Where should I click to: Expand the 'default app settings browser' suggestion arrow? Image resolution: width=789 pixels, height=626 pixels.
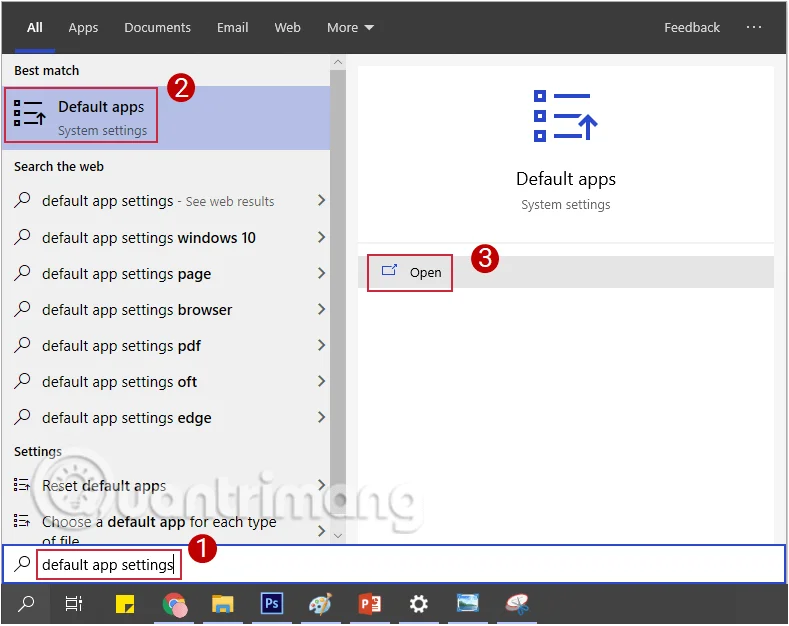click(x=321, y=310)
